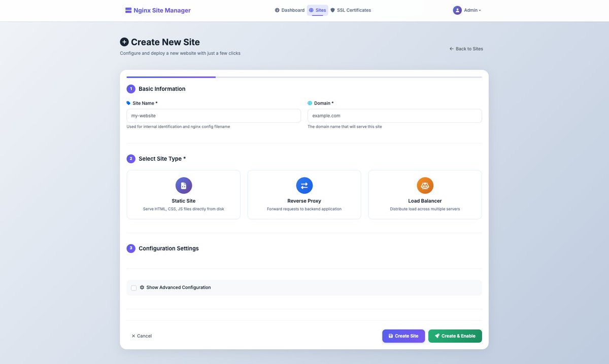Cancel site creation
Screen dimensions: 609x364
(x=142, y=336)
